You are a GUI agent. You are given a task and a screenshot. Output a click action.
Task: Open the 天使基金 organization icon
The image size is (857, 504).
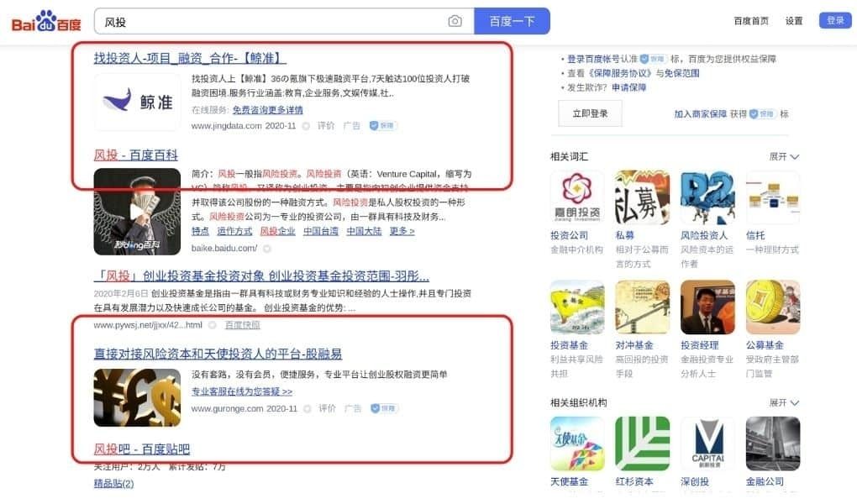pyautogui.click(x=577, y=444)
